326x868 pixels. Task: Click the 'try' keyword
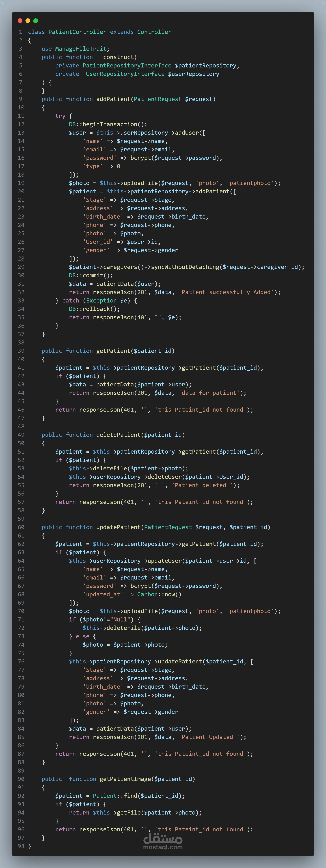click(60, 116)
